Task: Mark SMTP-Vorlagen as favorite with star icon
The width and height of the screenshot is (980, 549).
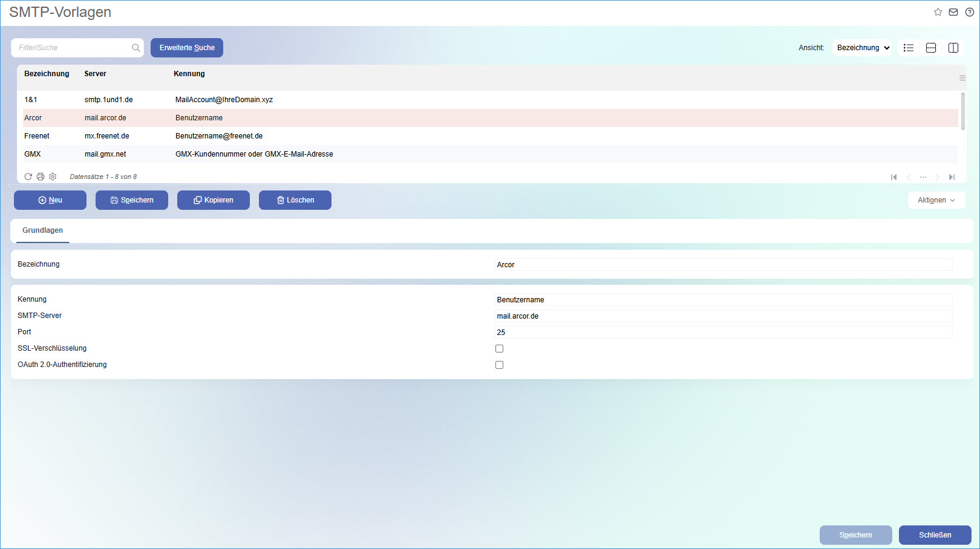Action: click(938, 12)
